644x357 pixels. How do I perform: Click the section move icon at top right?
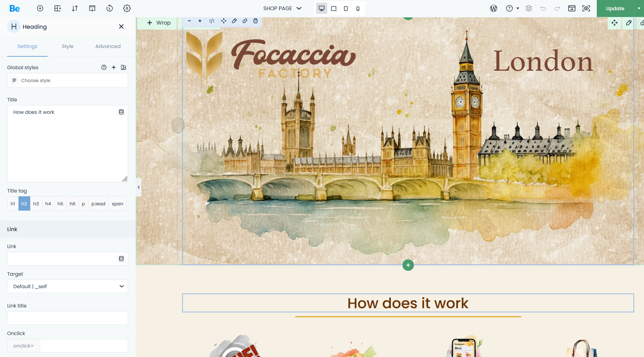coord(615,23)
